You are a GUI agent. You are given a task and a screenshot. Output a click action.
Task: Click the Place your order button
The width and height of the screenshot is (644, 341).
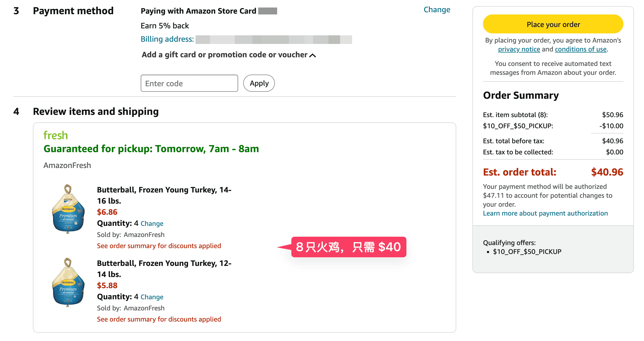click(x=553, y=24)
